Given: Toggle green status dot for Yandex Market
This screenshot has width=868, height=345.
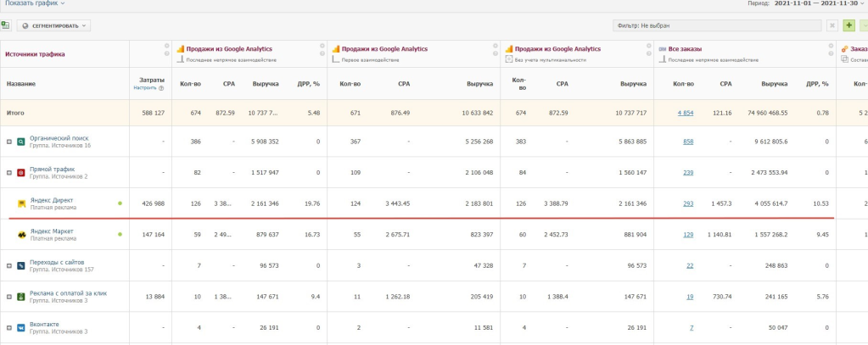Looking at the screenshot, I should [120, 235].
